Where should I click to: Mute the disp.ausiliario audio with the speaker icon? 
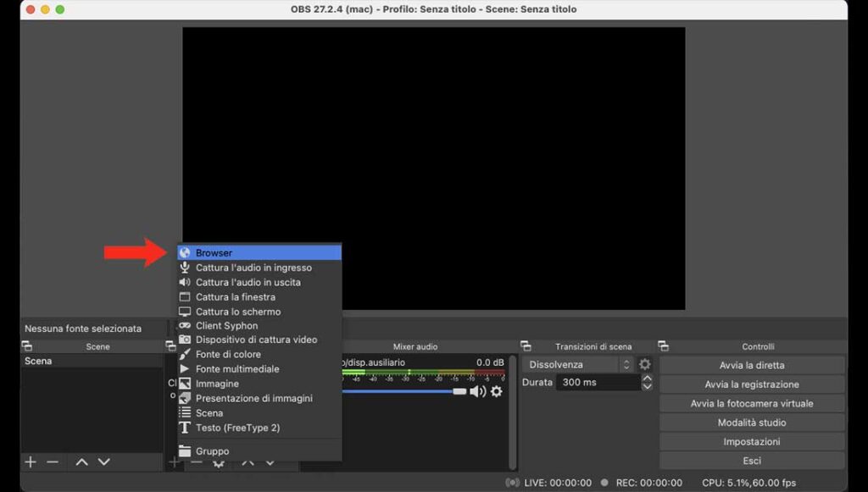[x=477, y=391]
